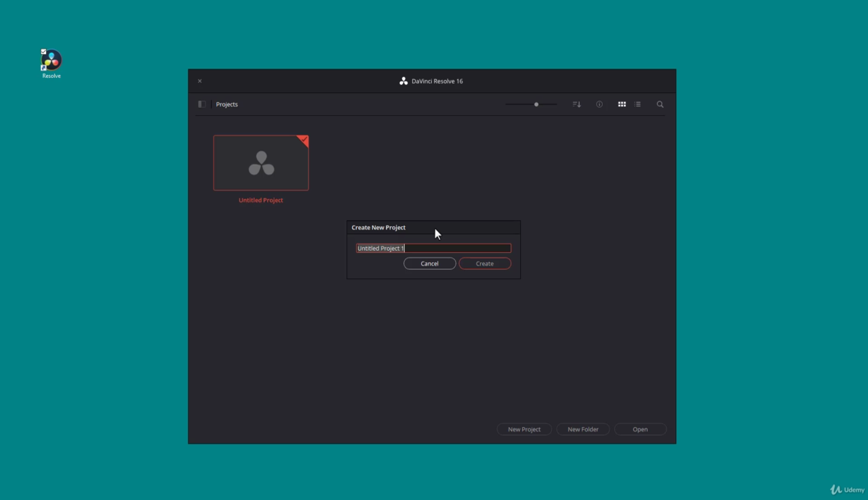This screenshot has height=500, width=868.
Task: Close the DaVinci Resolve project manager window
Action: (x=199, y=81)
